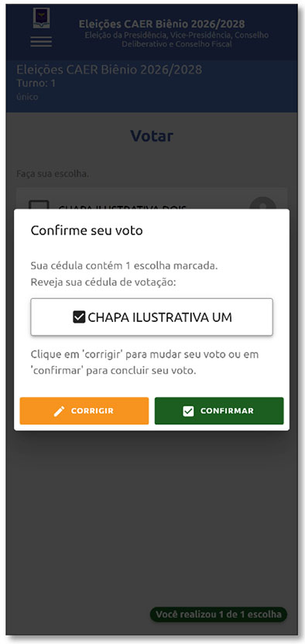Click the 'Faça sua escolha' instruction text
The width and height of the screenshot is (305, 644).
pyautogui.click(x=53, y=174)
